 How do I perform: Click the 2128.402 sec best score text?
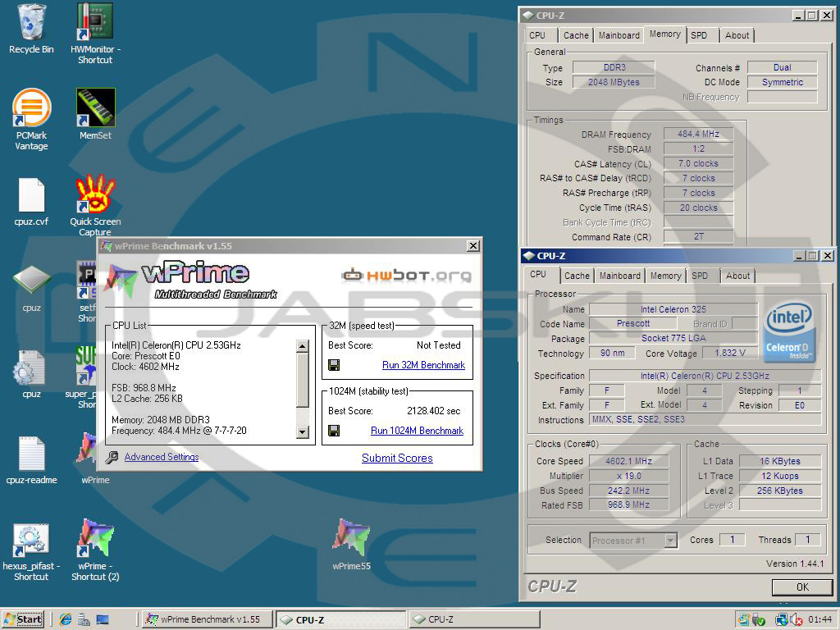pos(433,411)
